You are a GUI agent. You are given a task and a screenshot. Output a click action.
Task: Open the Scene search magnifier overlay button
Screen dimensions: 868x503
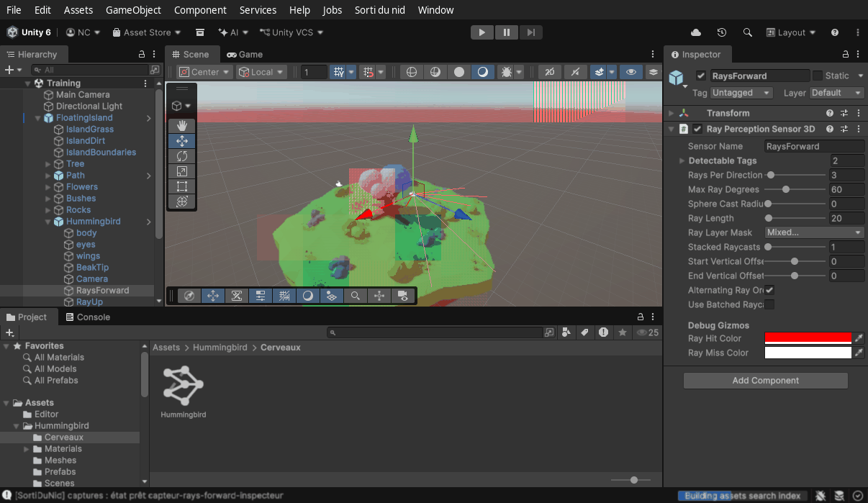[356, 296]
